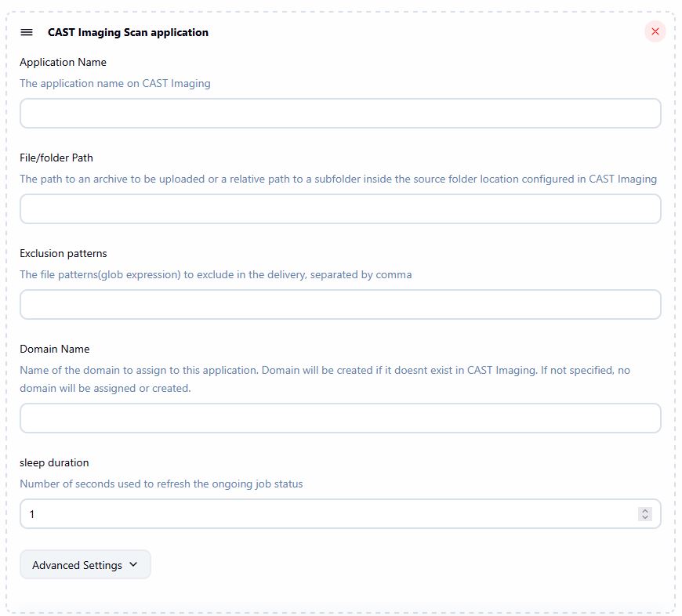Click the Advanced Settings chevron arrow
Screen dimensions: 682x616
[132, 564]
